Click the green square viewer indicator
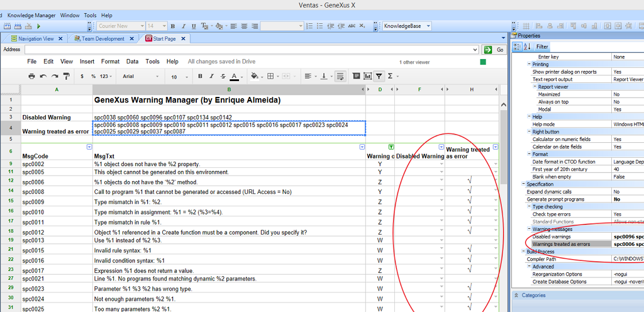 483,62
